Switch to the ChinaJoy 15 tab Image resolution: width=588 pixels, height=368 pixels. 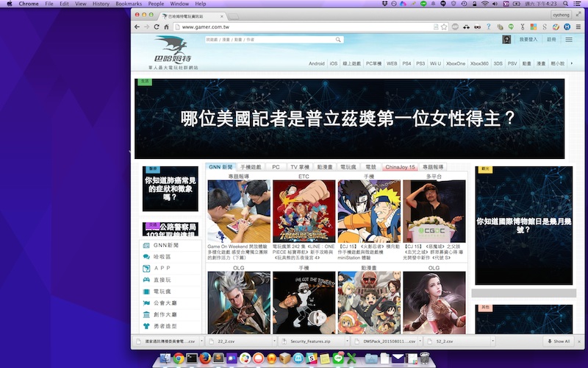coord(400,167)
